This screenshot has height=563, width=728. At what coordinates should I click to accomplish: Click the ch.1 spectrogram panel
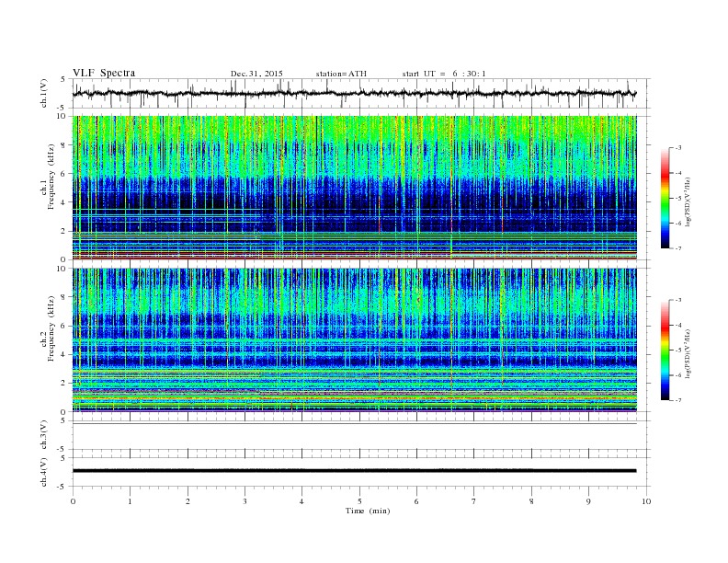(355, 188)
